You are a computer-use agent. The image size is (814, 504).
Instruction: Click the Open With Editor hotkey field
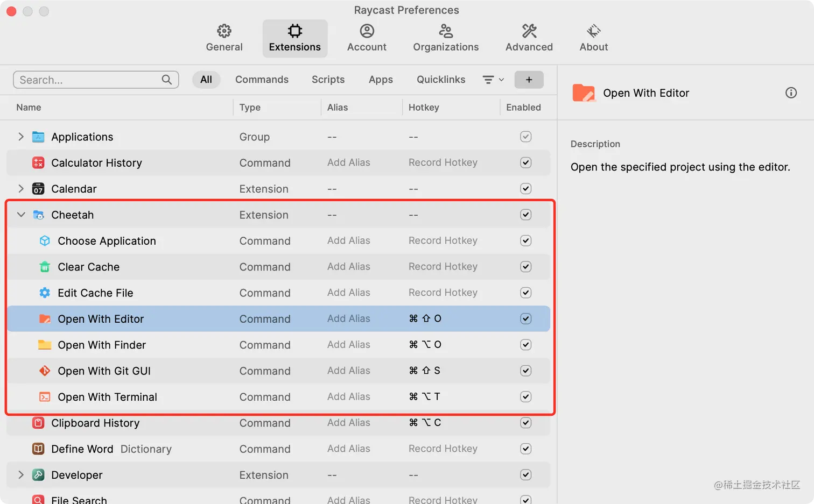click(425, 318)
